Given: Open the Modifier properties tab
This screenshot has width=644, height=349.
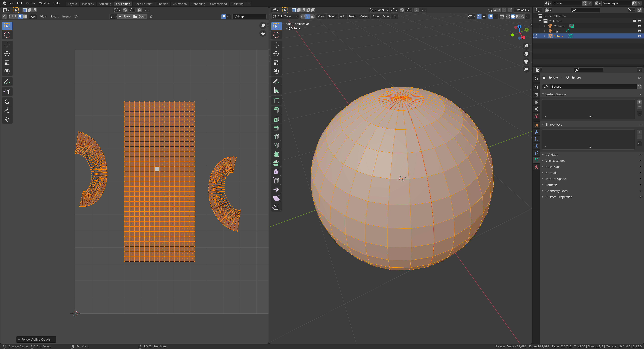Looking at the screenshot, I should 536,132.
